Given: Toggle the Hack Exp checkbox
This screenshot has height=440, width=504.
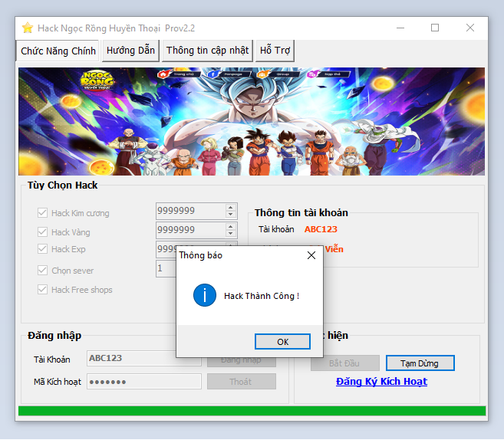Looking at the screenshot, I should tap(42, 249).
